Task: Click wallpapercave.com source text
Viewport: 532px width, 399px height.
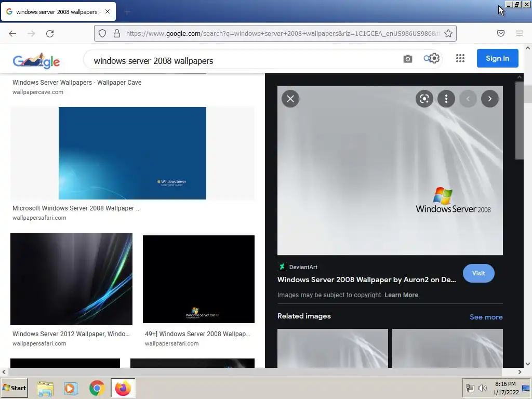Action: (37, 92)
